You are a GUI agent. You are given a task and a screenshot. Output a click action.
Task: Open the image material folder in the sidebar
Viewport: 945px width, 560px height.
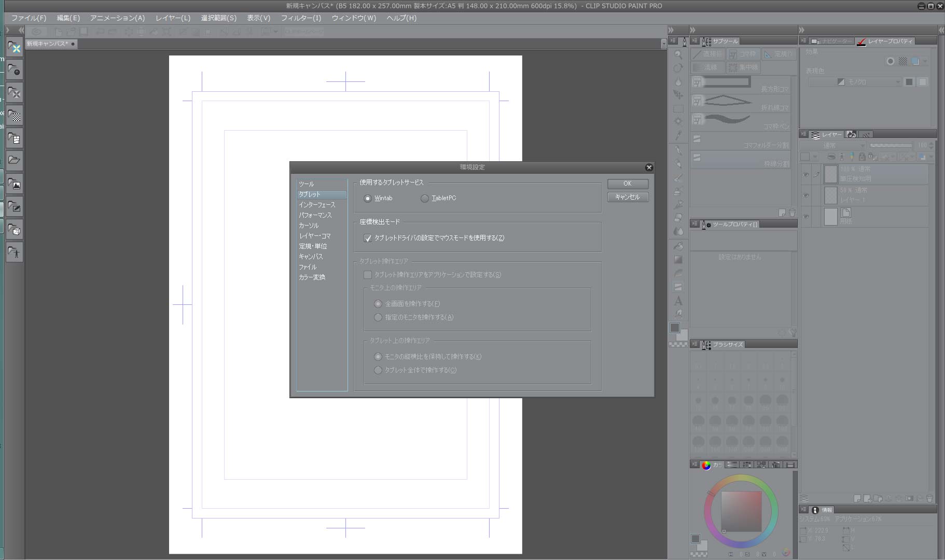coord(15,184)
